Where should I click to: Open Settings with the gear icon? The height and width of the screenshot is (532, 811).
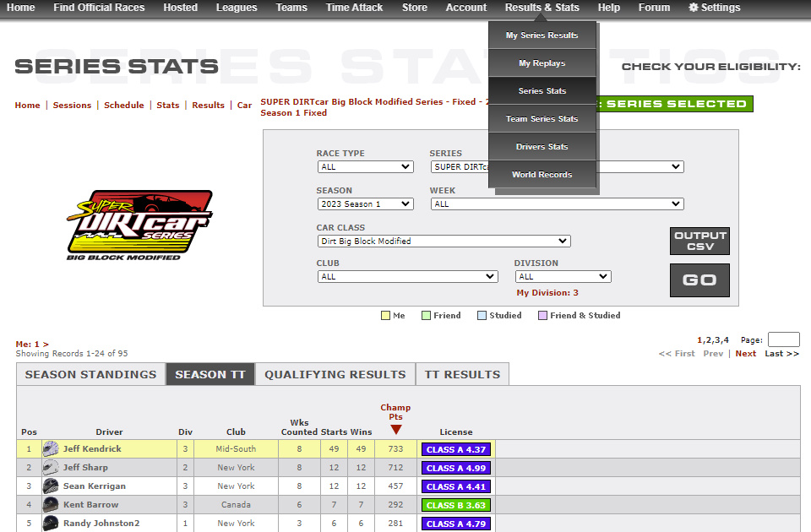click(694, 8)
